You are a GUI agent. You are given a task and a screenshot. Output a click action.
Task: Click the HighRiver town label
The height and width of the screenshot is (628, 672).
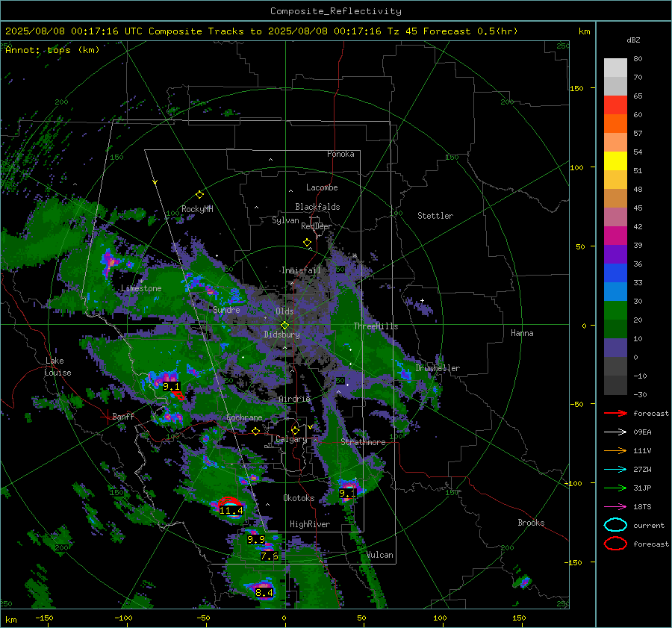click(310, 524)
